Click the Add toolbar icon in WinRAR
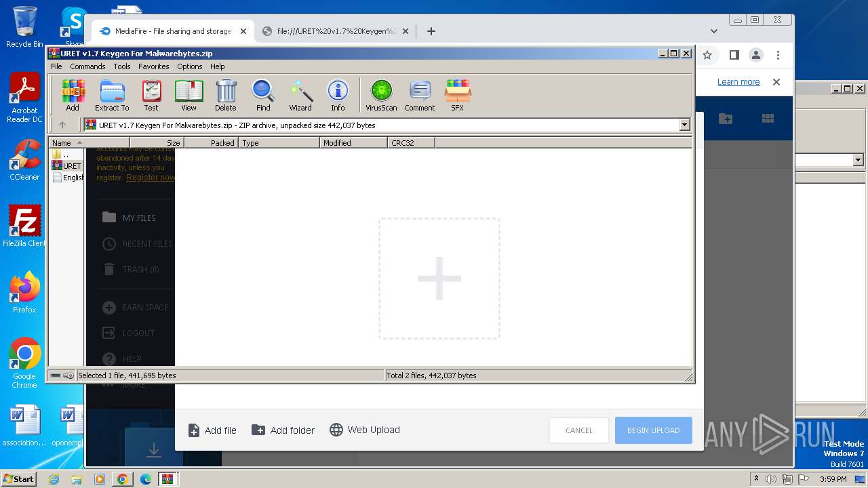This screenshot has width=868, height=488. pos(73,95)
